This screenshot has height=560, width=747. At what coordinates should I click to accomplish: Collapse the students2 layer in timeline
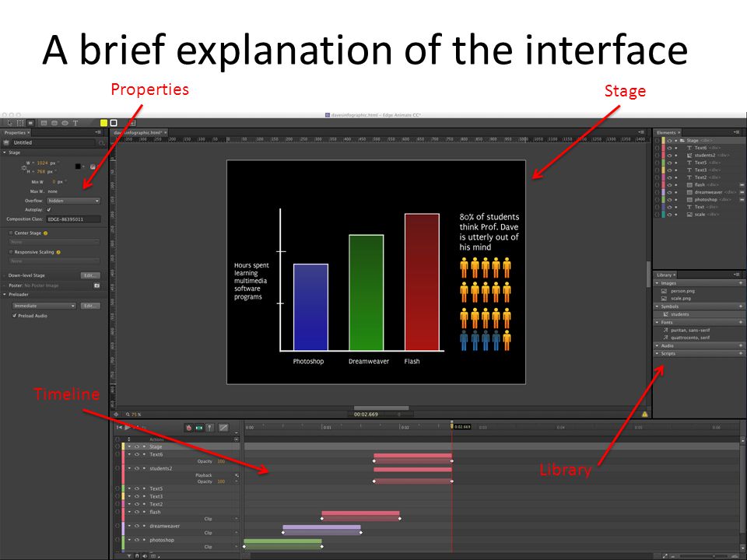(x=129, y=468)
